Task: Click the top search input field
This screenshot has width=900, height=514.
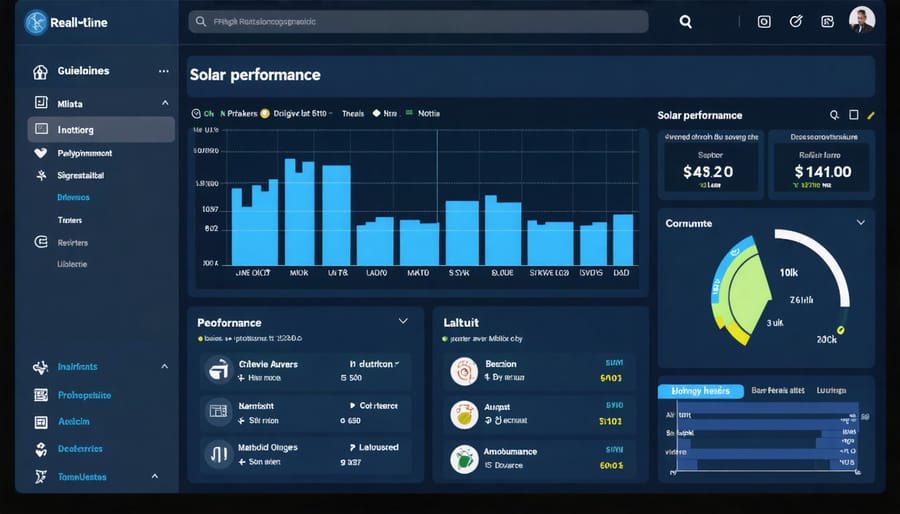Action: (418, 21)
